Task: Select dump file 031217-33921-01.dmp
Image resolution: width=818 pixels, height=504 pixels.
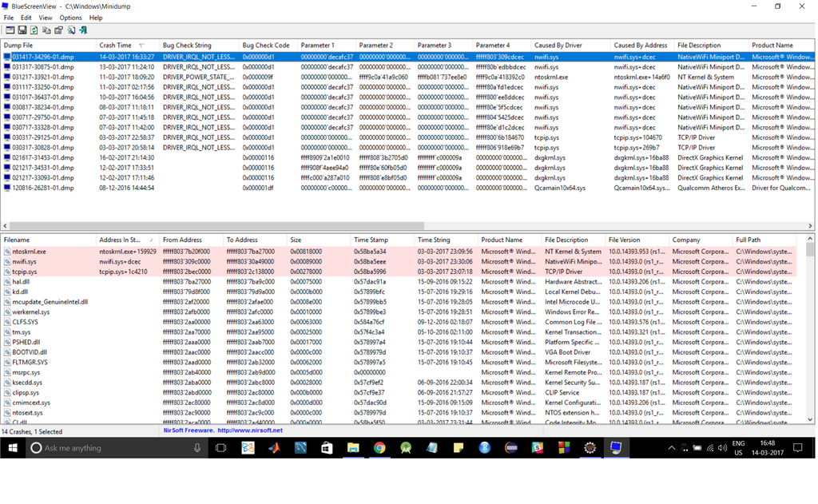Action: [43, 77]
